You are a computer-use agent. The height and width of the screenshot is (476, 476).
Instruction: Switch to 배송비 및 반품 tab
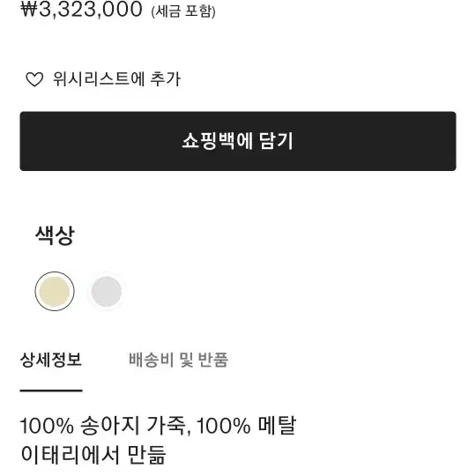pyautogui.click(x=178, y=360)
